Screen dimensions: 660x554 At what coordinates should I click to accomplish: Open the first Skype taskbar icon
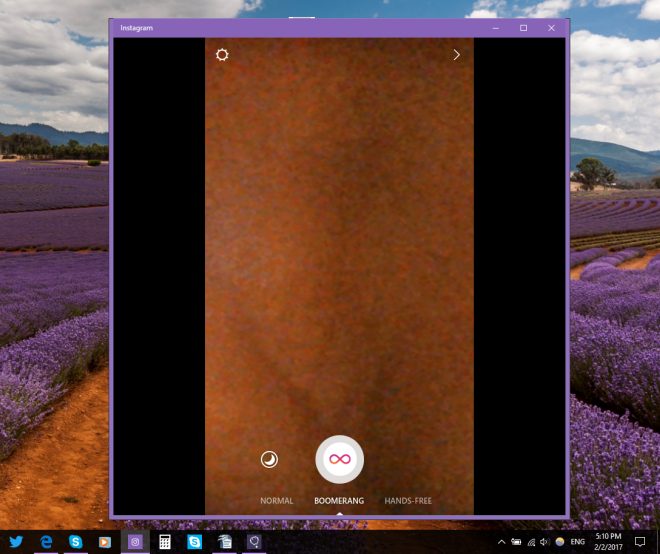[x=75, y=542]
